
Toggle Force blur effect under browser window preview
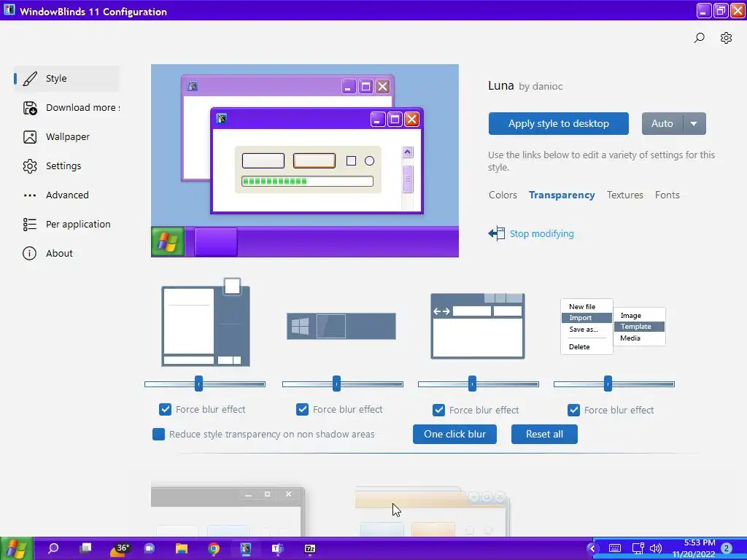tap(438, 410)
